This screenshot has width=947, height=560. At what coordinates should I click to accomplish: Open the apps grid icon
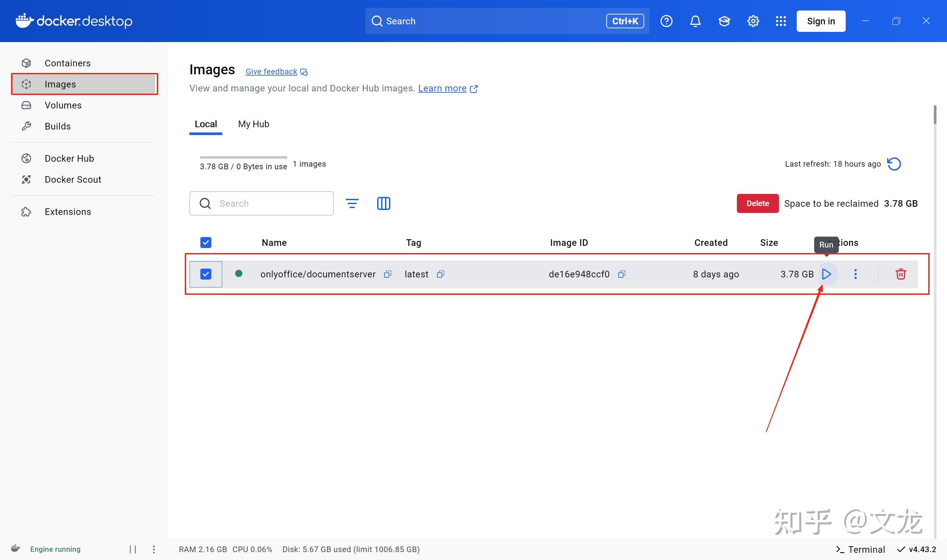point(781,21)
